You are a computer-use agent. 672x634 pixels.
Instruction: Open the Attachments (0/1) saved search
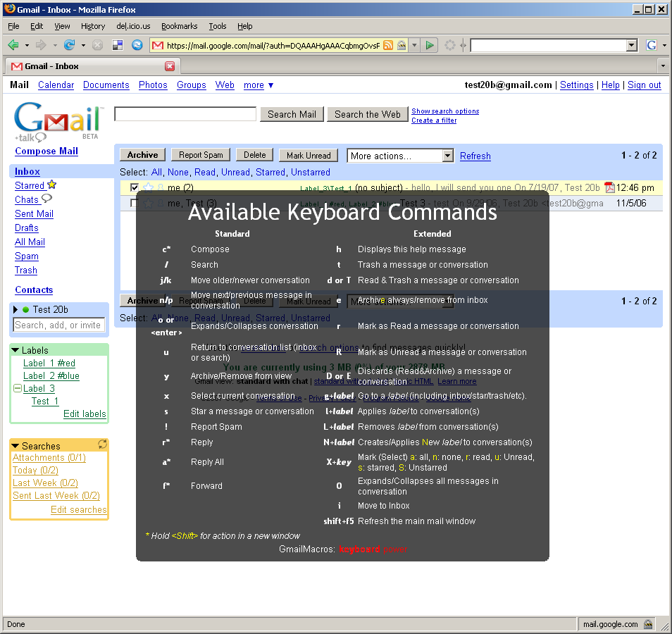(49, 457)
